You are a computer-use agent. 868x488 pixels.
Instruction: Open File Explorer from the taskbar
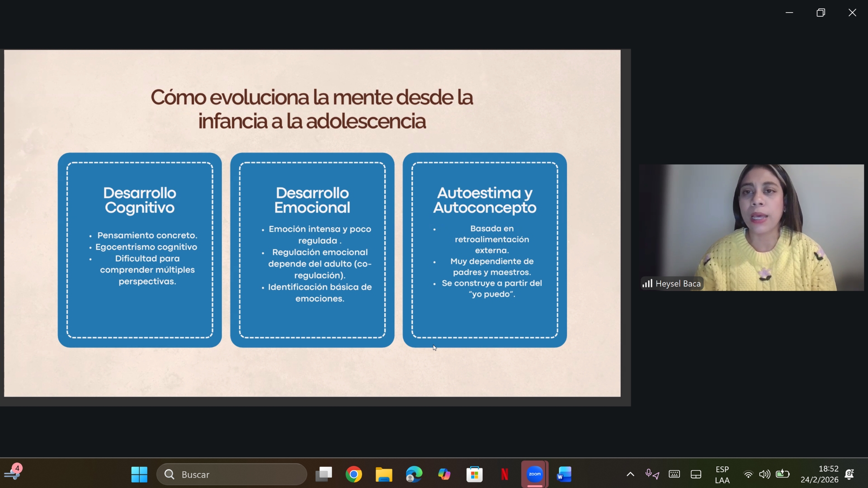(384, 474)
